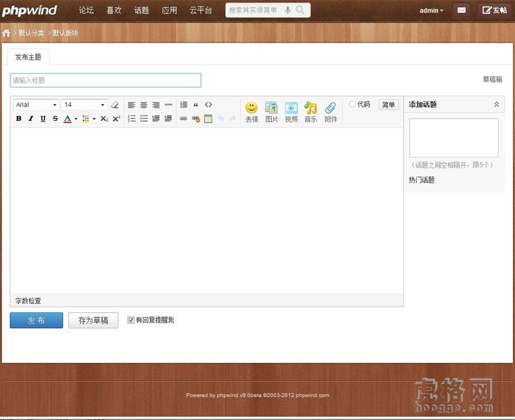Go to home via house icon

click(x=6, y=33)
